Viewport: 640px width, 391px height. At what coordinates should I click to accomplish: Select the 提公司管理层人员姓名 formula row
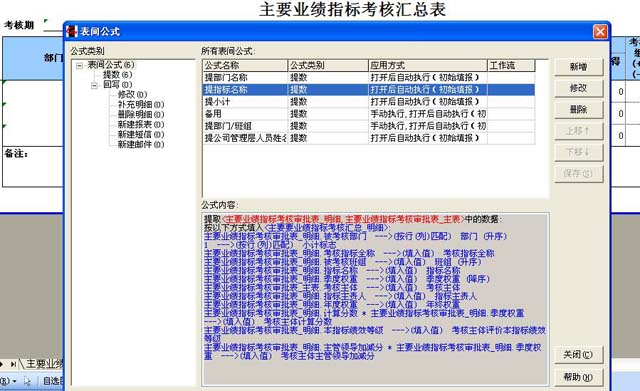(369, 138)
